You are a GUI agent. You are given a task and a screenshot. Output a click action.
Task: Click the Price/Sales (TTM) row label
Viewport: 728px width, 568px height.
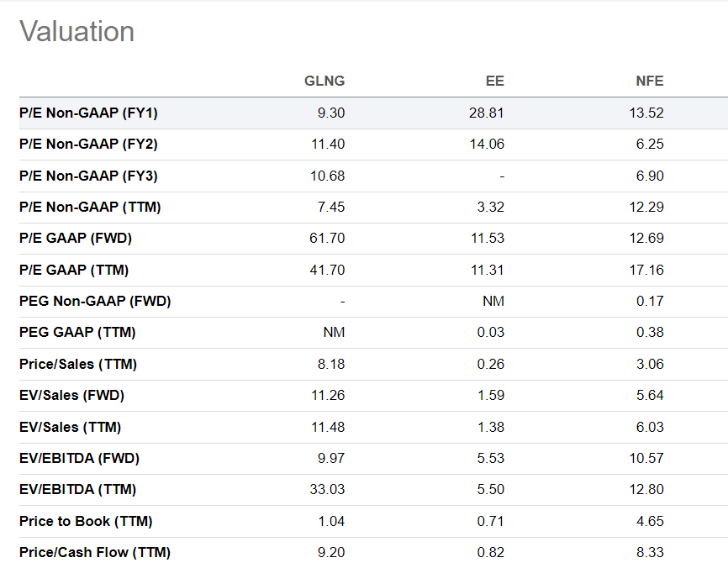(x=78, y=364)
